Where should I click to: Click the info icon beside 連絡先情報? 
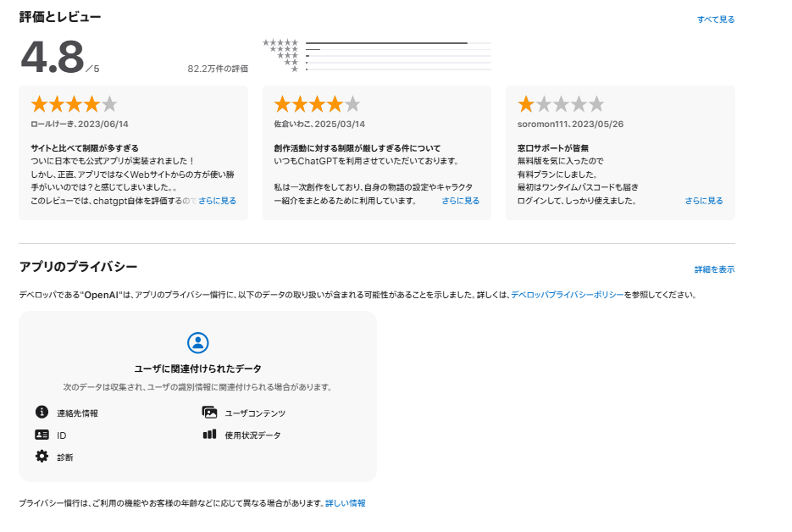(42, 412)
